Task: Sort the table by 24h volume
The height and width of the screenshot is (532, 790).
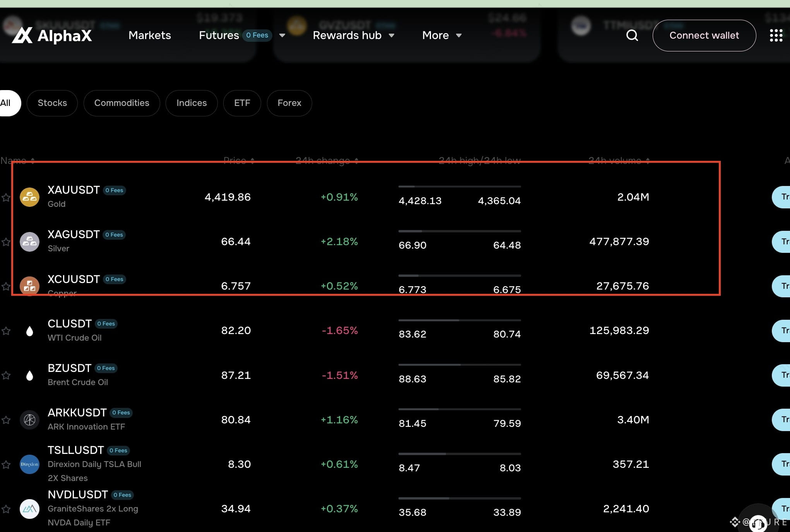Action: [x=619, y=160]
